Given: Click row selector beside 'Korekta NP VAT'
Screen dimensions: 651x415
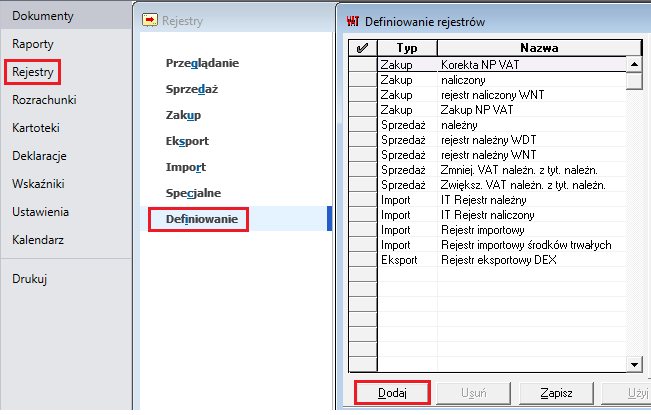Looking at the screenshot, I should (362, 65).
